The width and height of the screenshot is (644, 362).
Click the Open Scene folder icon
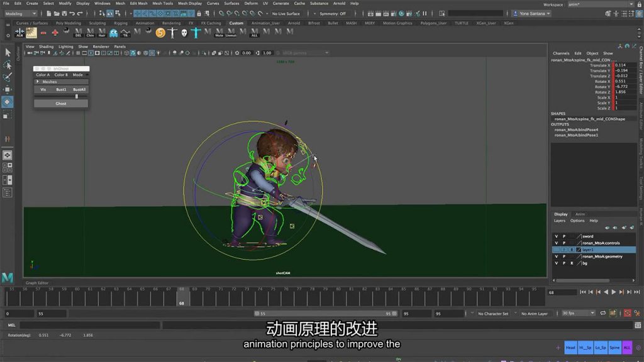coord(56,14)
